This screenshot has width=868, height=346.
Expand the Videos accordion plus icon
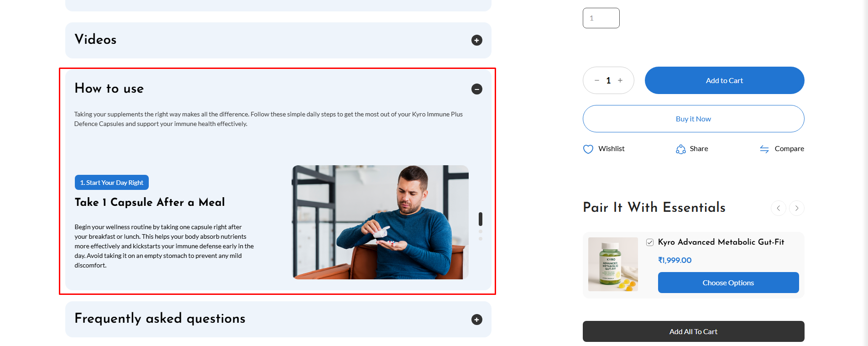pos(476,40)
